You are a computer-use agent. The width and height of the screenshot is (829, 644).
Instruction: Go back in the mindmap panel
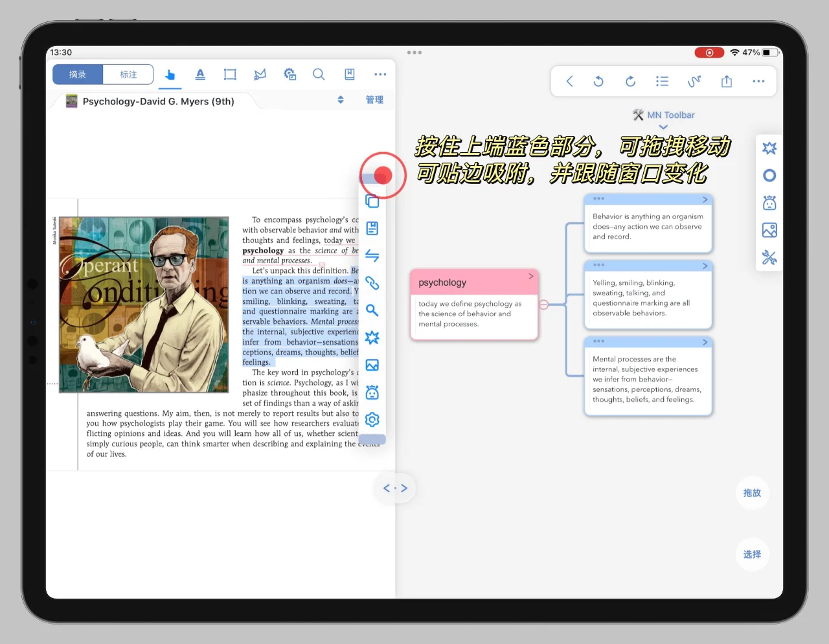pyautogui.click(x=569, y=81)
